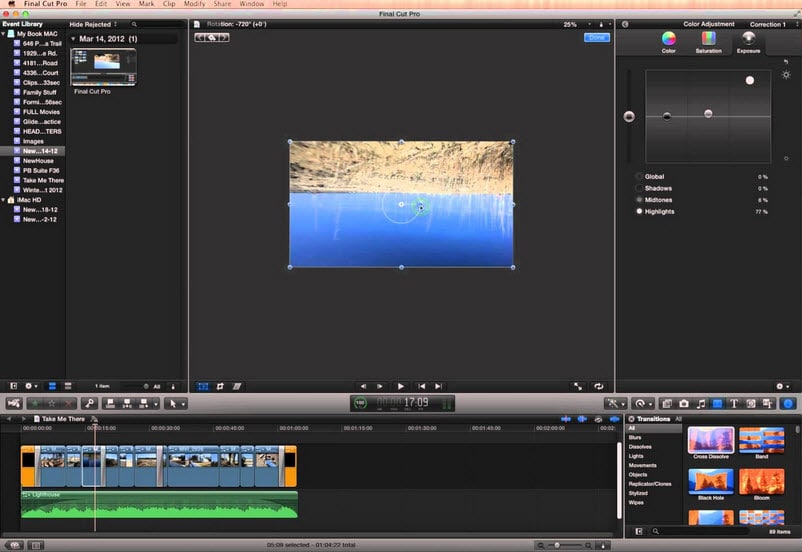The width and height of the screenshot is (802, 552).
Task: Open the Titles browser T icon
Action: (734, 404)
